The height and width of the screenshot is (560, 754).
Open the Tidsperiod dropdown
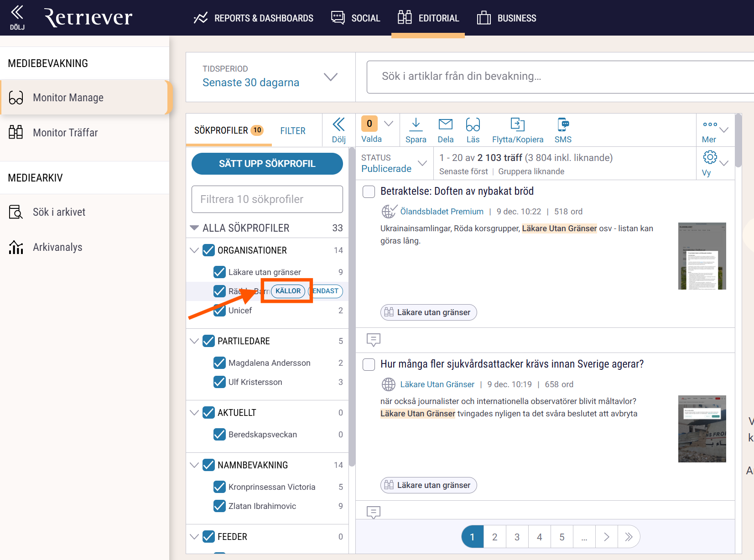270,77
